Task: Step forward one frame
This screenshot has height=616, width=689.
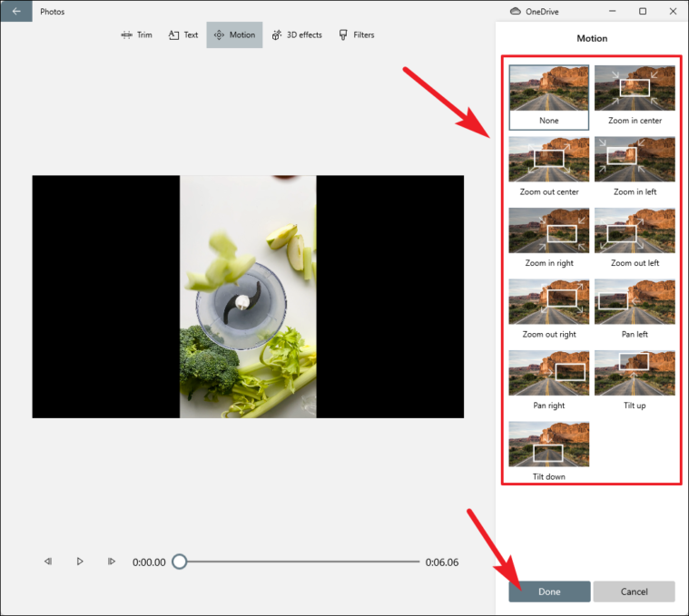Action: point(111,562)
